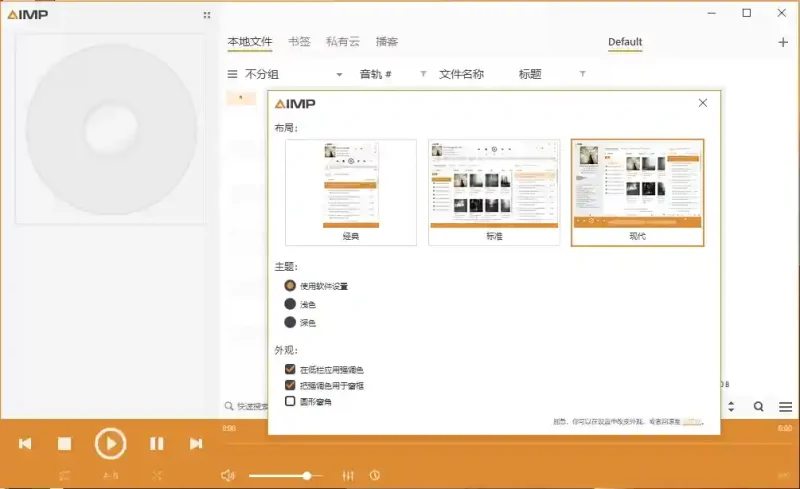Toggle shuffle playback icon

(x=157, y=476)
